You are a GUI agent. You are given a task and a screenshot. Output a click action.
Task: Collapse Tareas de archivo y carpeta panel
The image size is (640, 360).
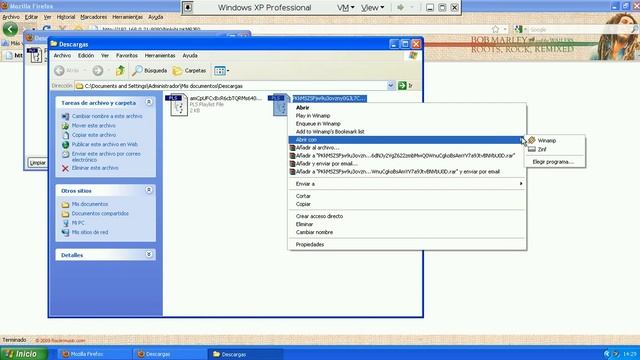coord(149,102)
